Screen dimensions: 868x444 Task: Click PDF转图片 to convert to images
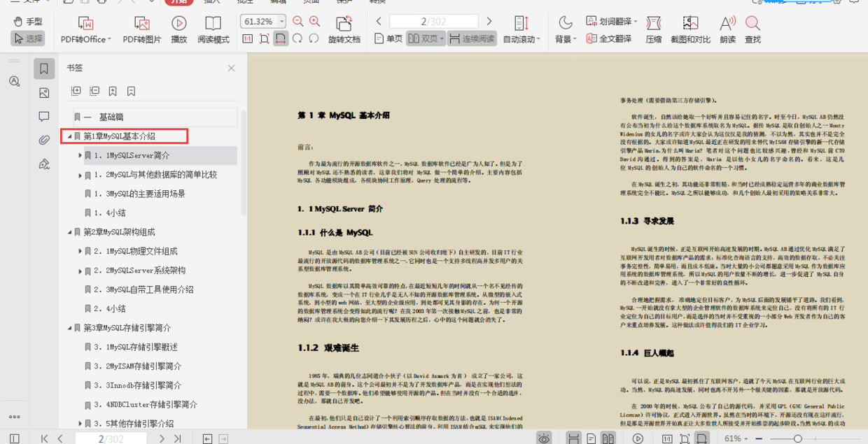click(x=142, y=31)
